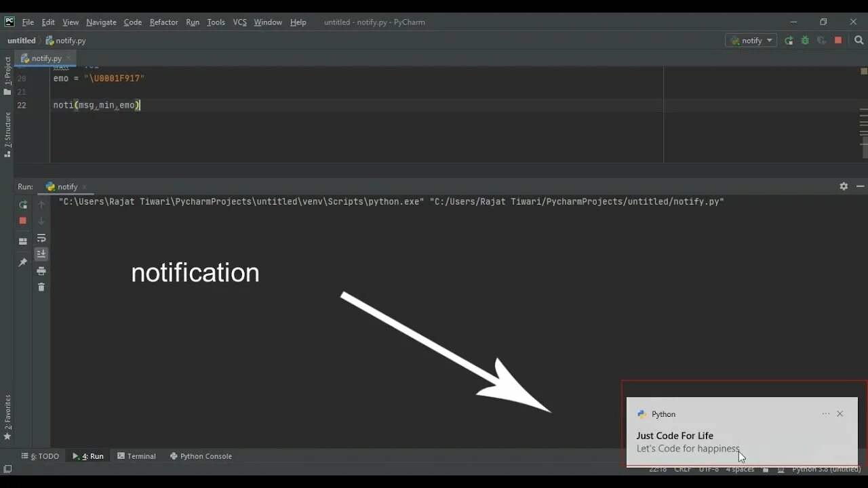
Task: Debug notify with the bug icon
Action: click(x=805, y=41)
